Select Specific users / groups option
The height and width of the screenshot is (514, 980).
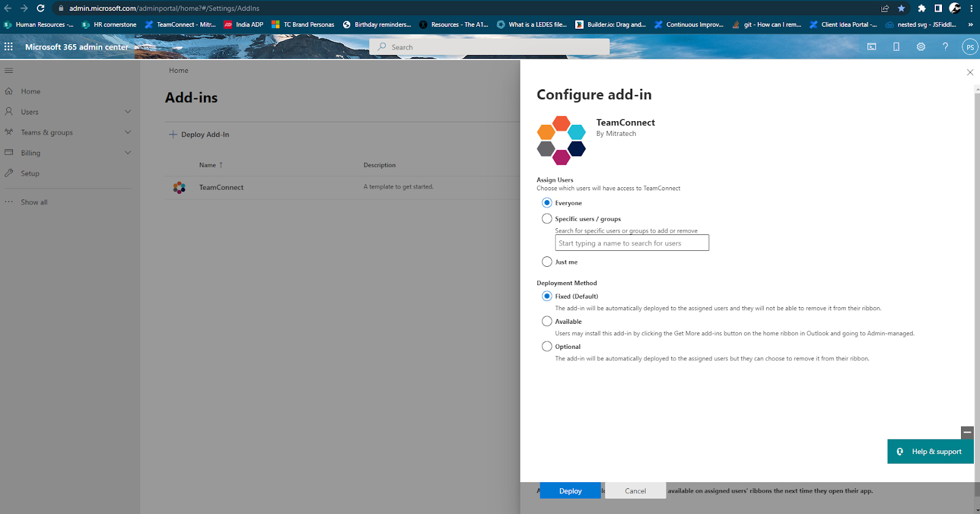click(547, 218)
